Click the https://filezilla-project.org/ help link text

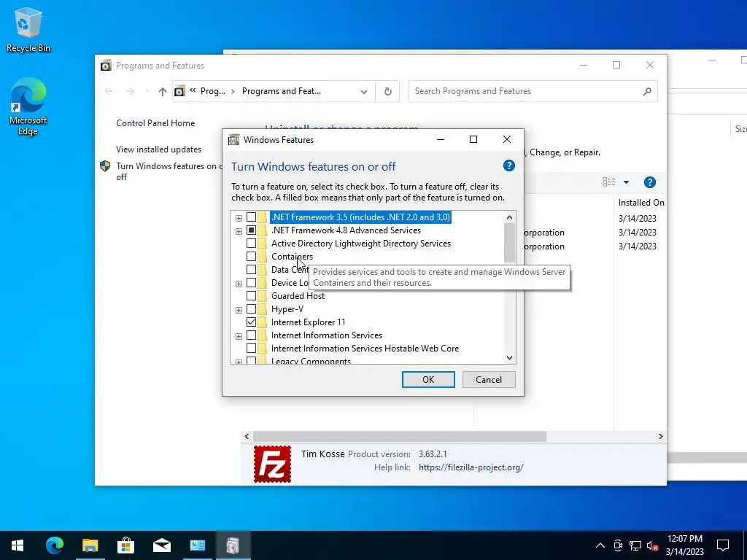(471, 467)
